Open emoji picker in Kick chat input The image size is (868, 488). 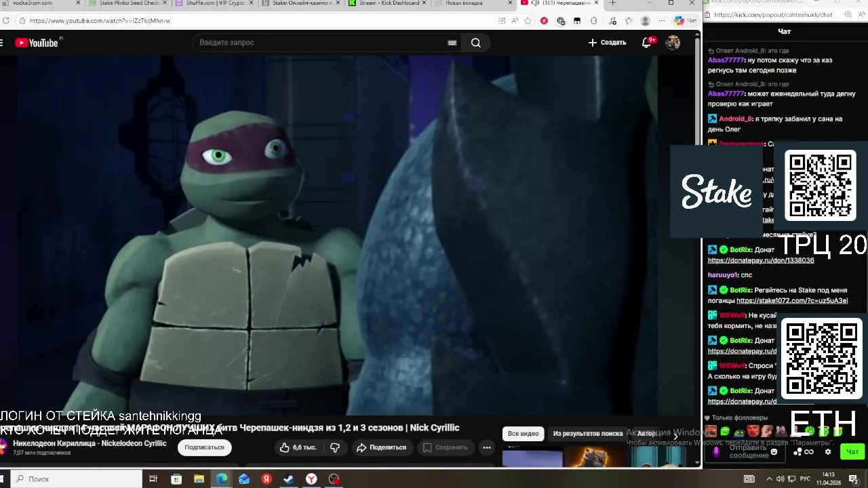774,451
